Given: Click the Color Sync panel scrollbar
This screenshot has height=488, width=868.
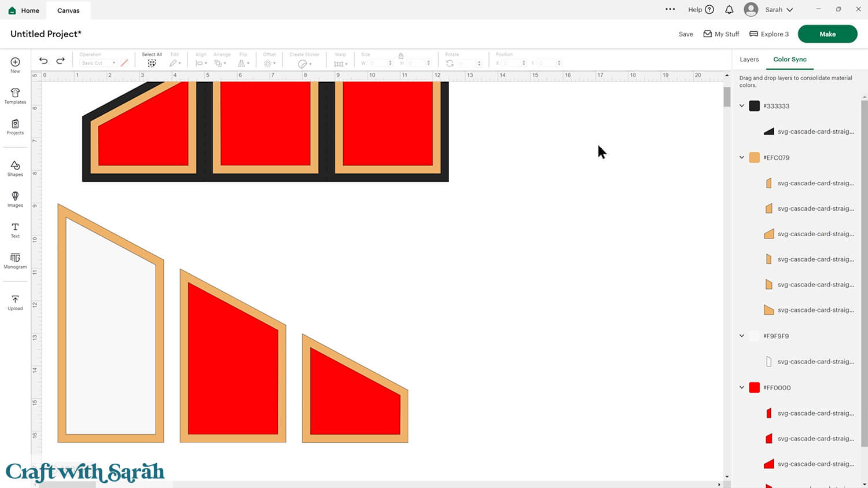Looking at the screenshot, I should tap(865, 272).
